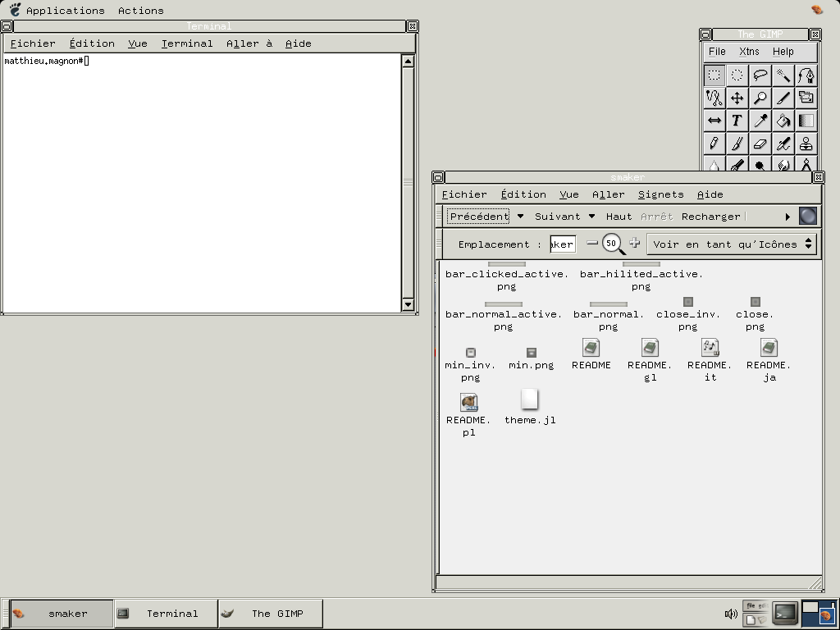Zoom out with the minus icon
This screenshot has height=630, width=840.
tap(592, 244)
